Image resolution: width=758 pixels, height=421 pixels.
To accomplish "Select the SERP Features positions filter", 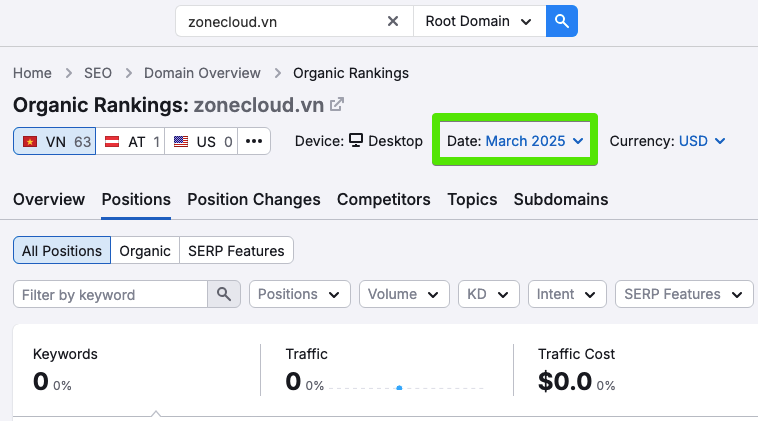I will [236, 250].
